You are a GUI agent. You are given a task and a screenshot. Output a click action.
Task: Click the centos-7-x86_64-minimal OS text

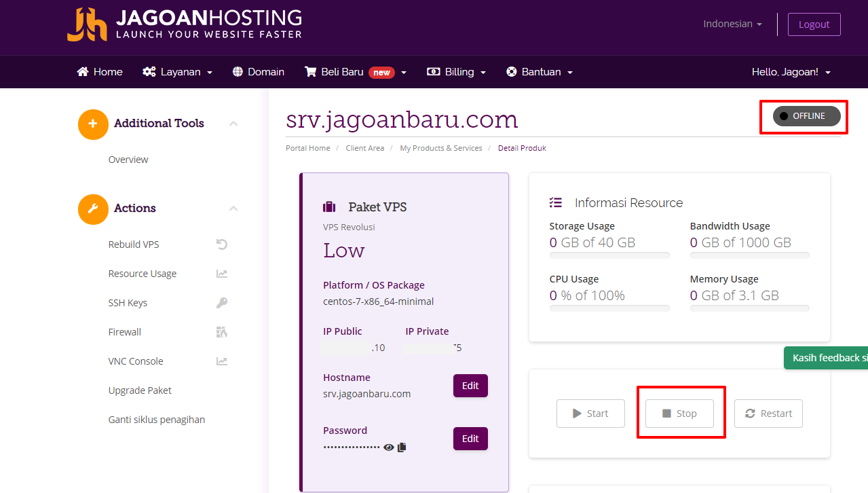pyautogui.click(x=379, y=302)
